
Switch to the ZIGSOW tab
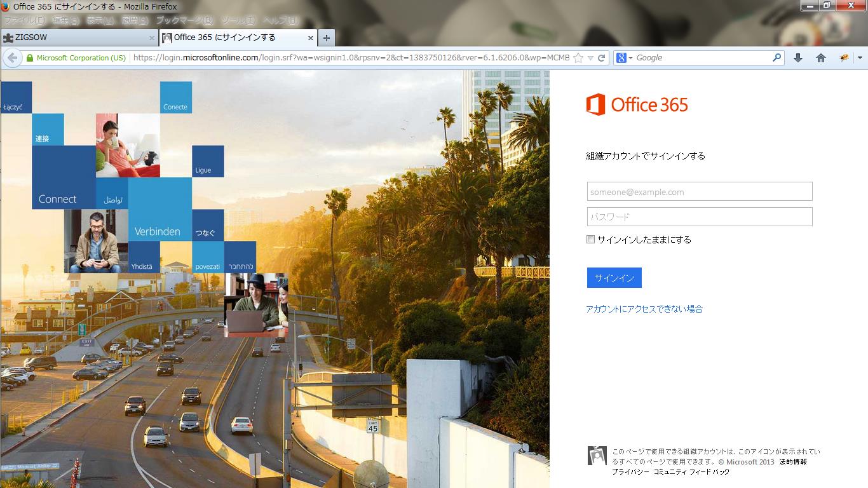point(79,38)
